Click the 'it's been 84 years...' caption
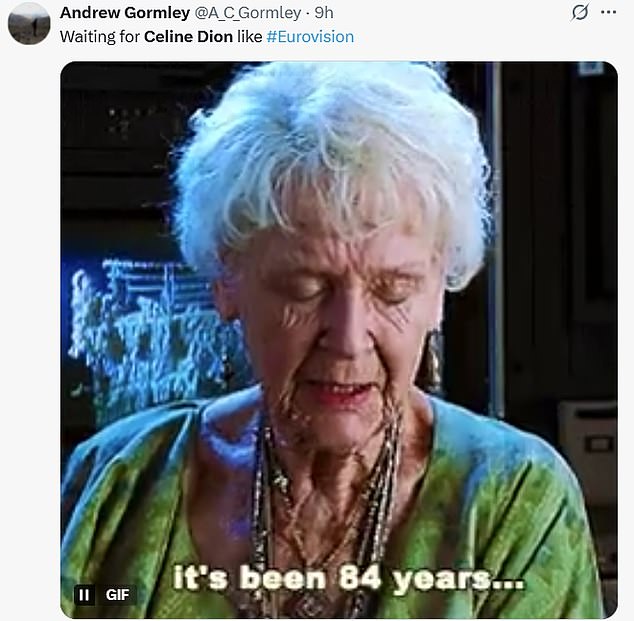The image size is (634, 621). coord(349,579)
